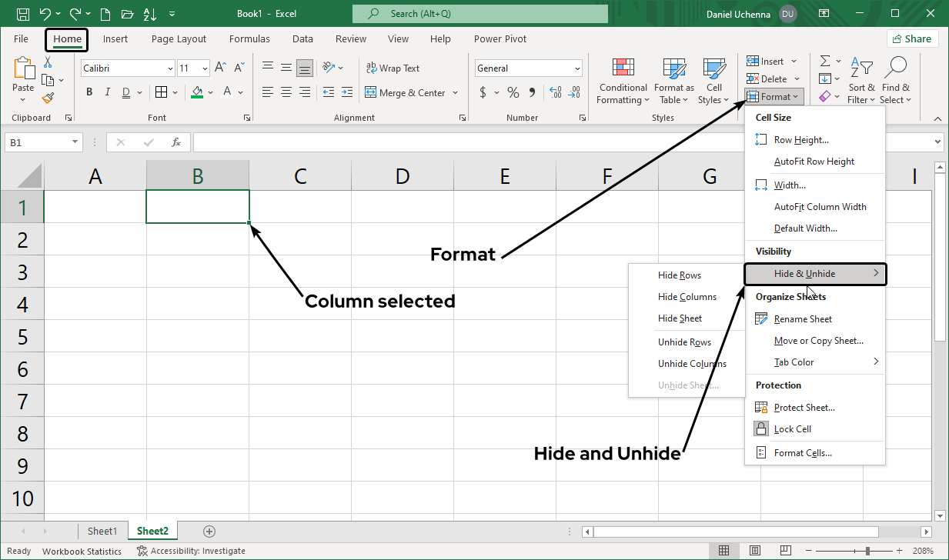Image resolution: width=949 pixels, height=560 pixels.
Task: Apply the Wrap Text formatting
Action: pyautogui.click(x=393, y=68)
